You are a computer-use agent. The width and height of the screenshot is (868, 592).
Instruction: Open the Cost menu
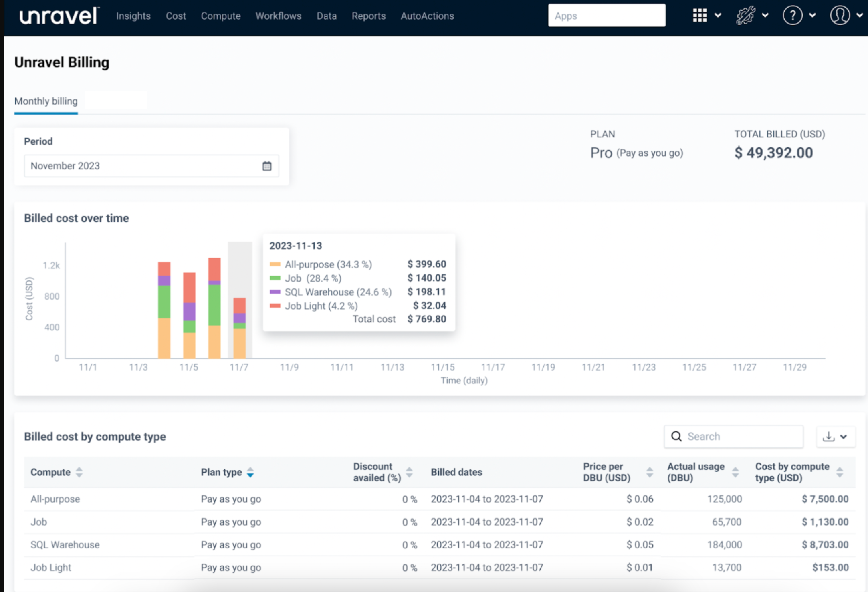176,16
